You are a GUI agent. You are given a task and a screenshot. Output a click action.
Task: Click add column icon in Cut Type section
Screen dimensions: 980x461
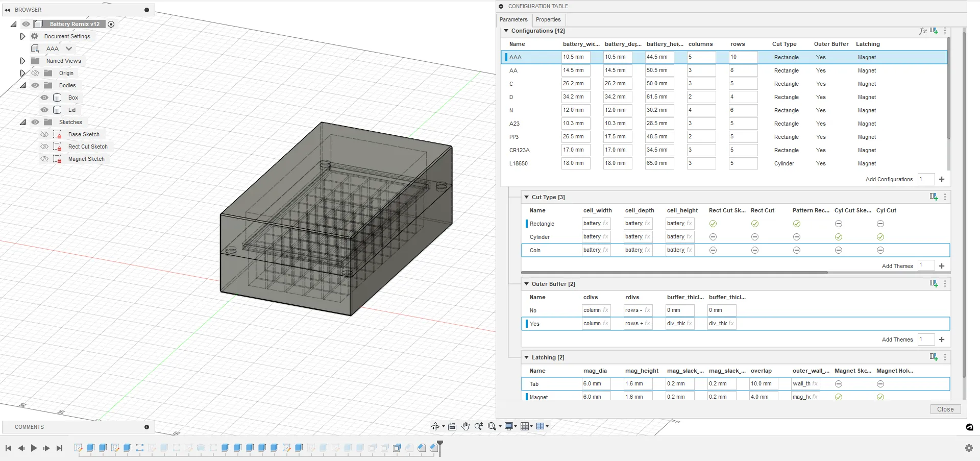(934, 197)
